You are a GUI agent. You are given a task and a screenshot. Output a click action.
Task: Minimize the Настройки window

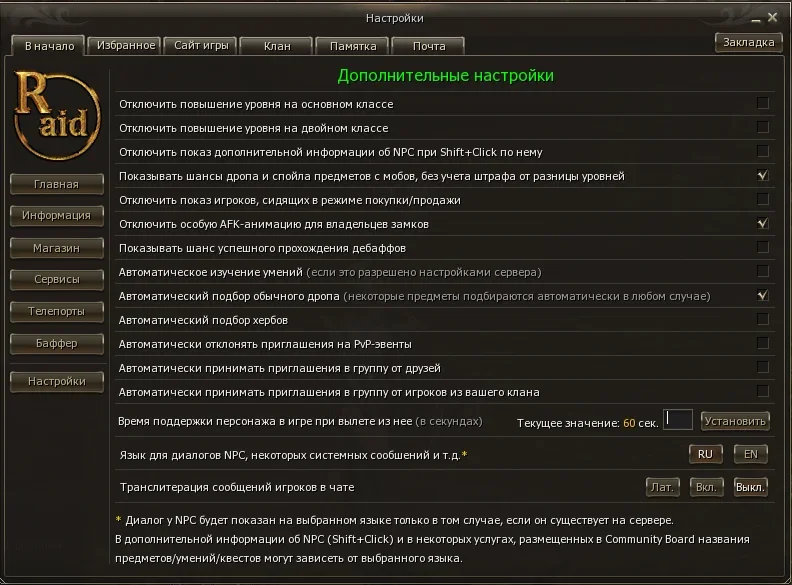(756, 19)
